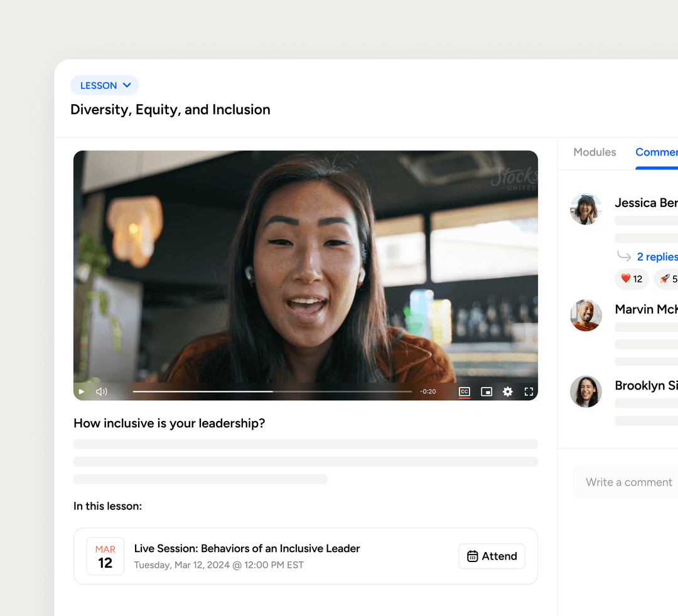The width and height of the screenshot is (678, 616).
Task: Open the Comments tab
Action: coord(657,152)
